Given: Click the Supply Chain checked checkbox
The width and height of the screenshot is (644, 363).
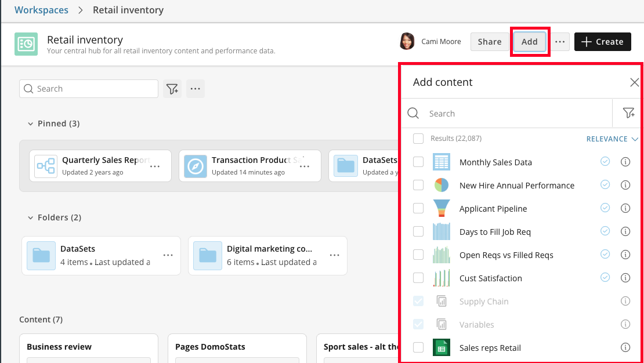Looking at the screenshot, I should (418, 301).
